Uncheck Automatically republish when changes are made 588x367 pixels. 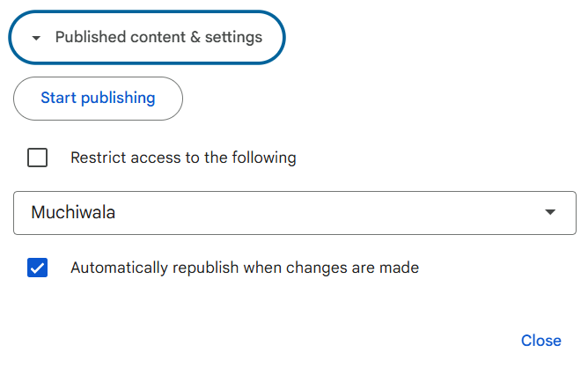click(38, 268)
